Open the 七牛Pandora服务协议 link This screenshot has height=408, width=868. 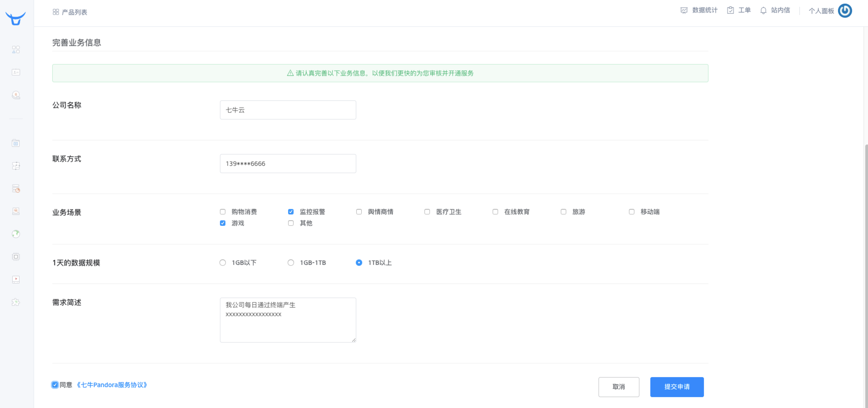(x=112, y=385)
